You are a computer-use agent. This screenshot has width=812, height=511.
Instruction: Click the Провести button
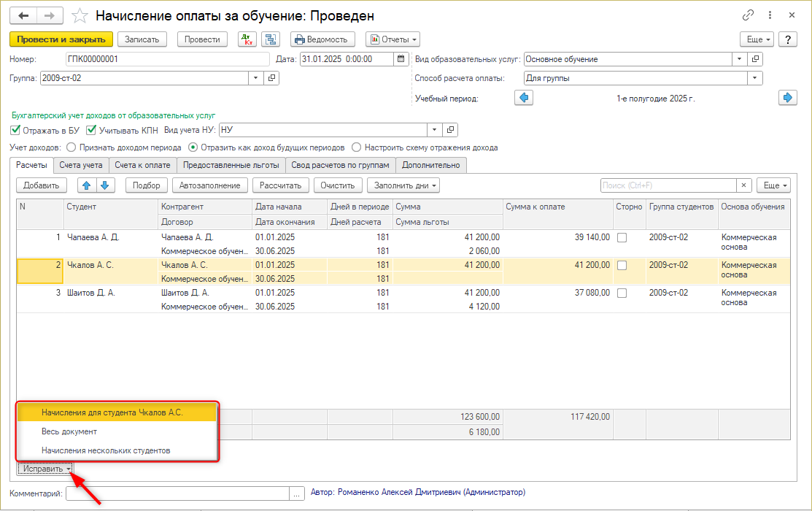click(x=203, y=39)
